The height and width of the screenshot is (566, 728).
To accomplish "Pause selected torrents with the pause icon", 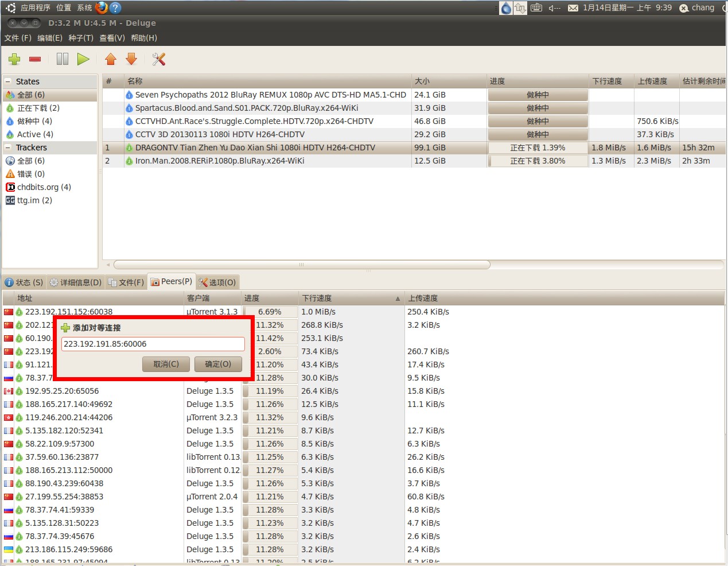I will (x=63, y=59).
